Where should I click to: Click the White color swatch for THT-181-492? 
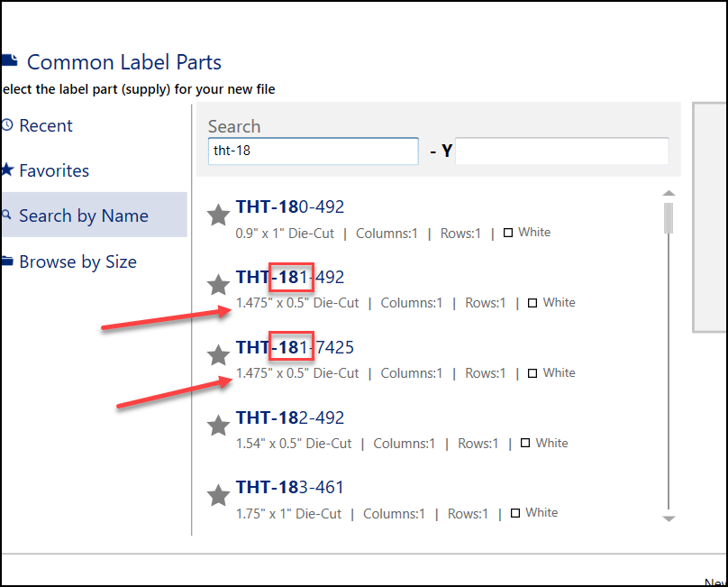pyautogui.click(x=533, y=303)
